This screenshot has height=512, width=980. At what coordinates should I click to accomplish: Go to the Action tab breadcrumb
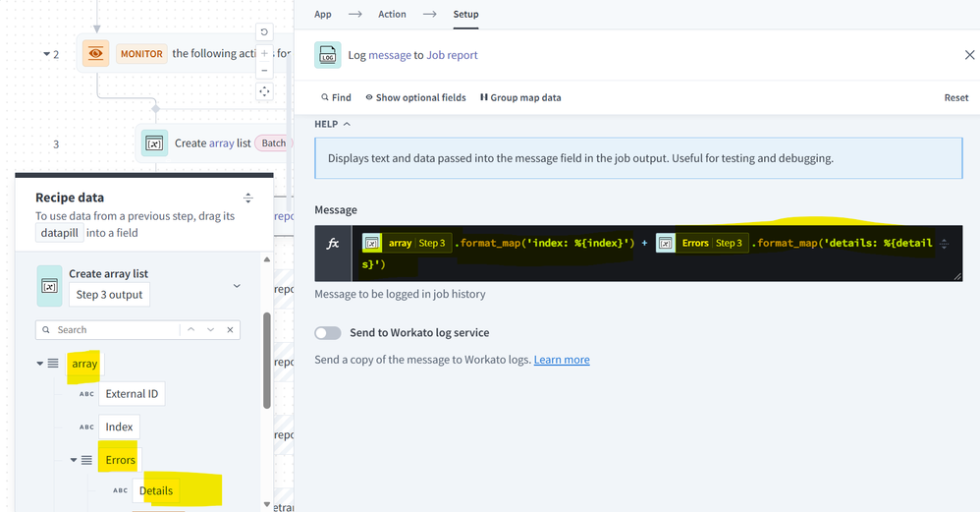click(x=392, y=15)
